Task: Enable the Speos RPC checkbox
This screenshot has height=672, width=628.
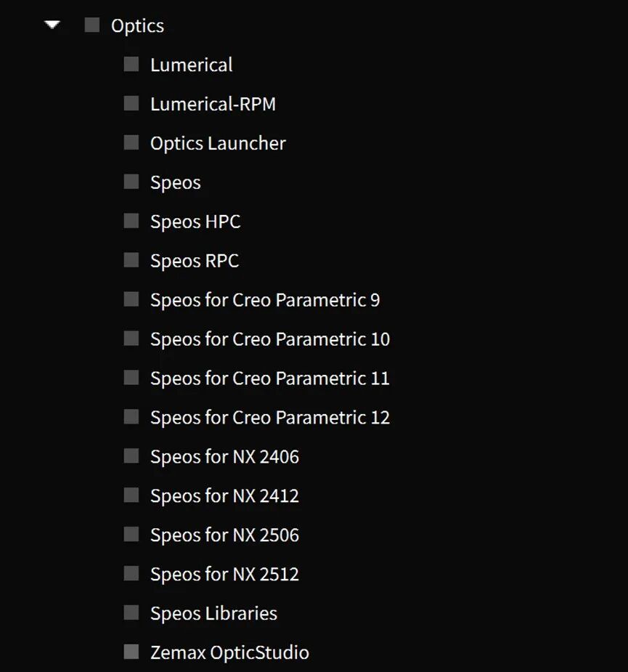Action: point(131,260)
